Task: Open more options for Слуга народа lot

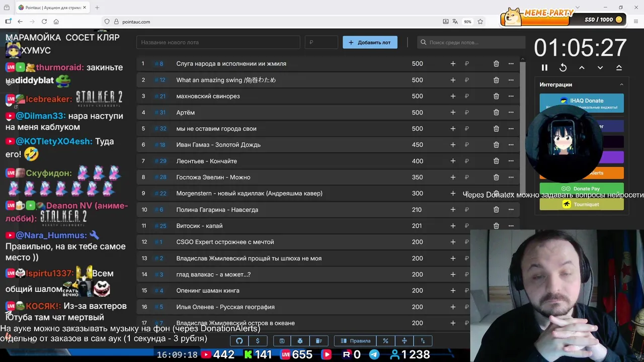Action: [511, 64]
